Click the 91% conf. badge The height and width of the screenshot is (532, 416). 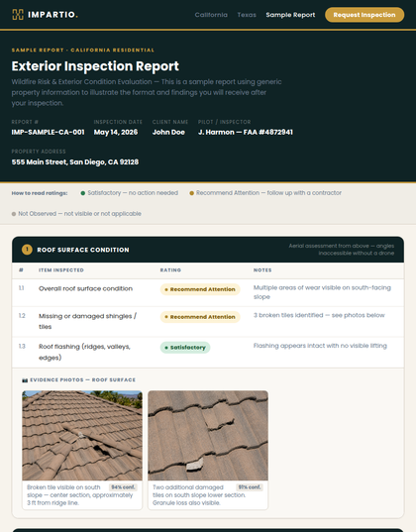pyautogui.click(x=250, y=487)
